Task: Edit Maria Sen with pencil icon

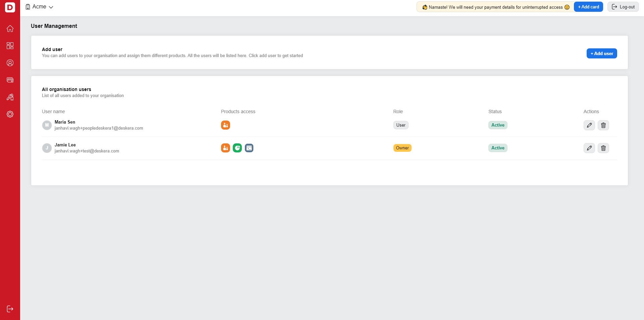Action: pyautogui.click(x=589, y=125)
